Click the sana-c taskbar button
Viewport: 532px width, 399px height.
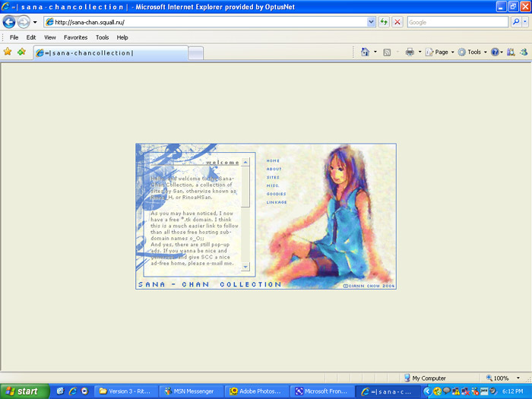388,391
